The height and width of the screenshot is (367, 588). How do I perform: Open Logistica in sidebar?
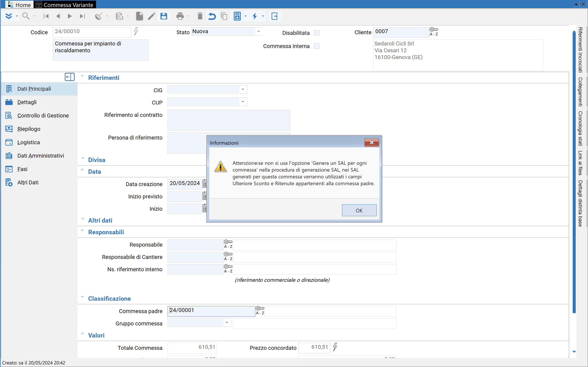coord(39,142)
